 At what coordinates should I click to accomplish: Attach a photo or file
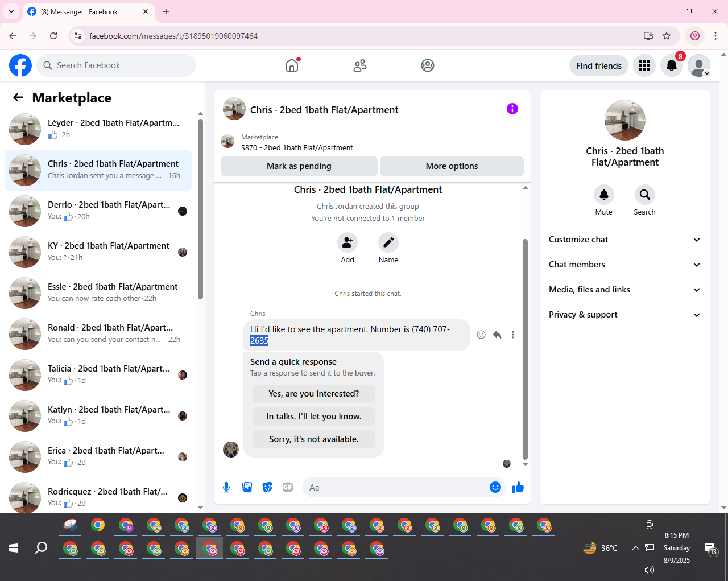coord(247,487)
